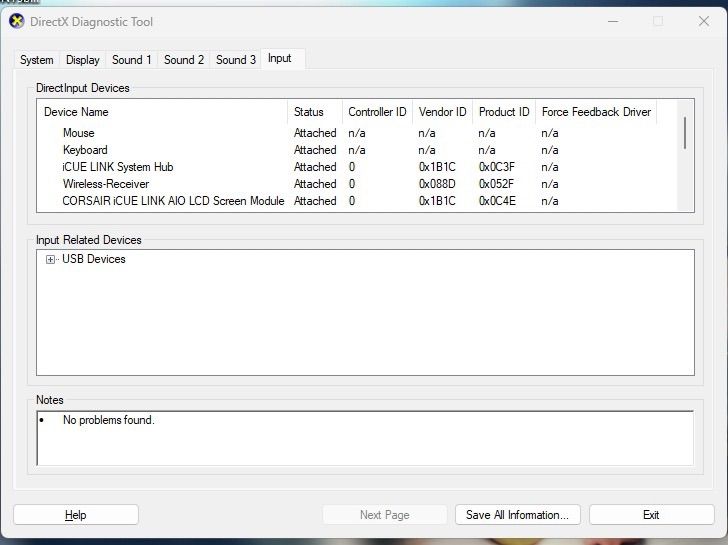728x545 pixels.
Task: Select the Sound 1 tab
Action: click(132, 60)
